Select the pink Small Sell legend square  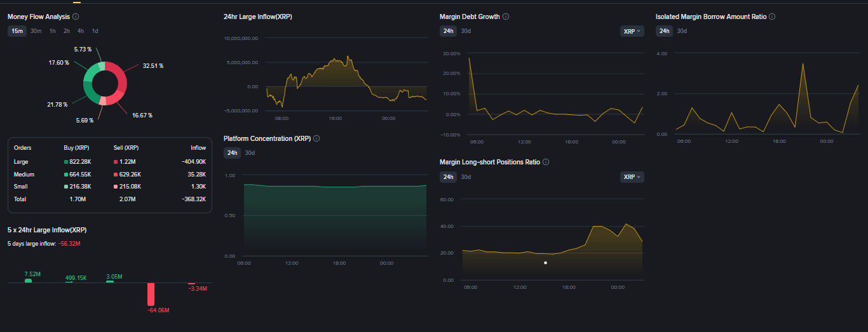click(x=116, y=187)
